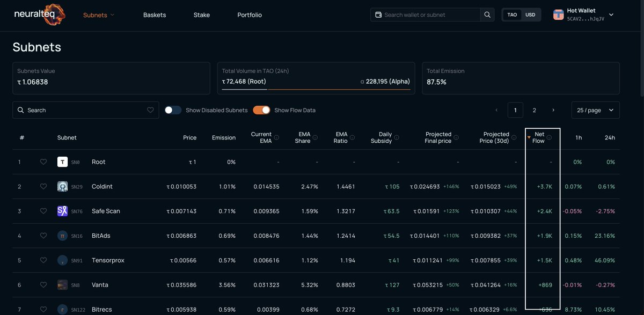Click the neuralteq logo
The image size is (644, 315).
coord(40,15)
